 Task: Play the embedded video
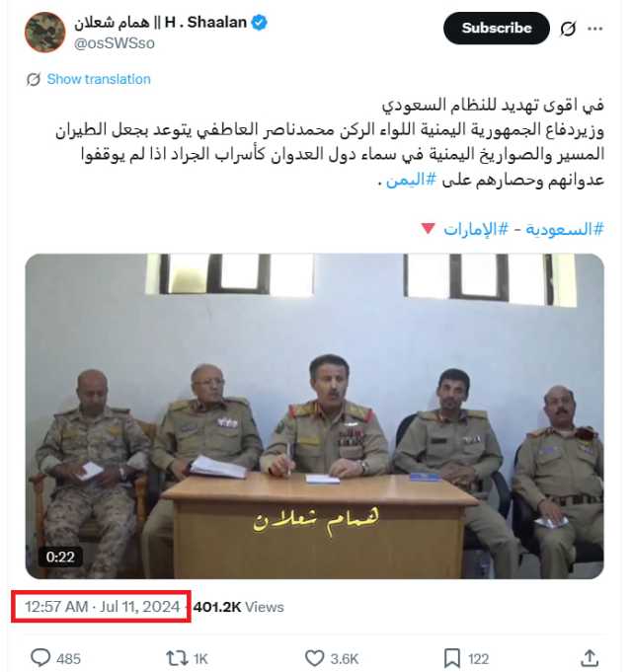click(315, 416)
